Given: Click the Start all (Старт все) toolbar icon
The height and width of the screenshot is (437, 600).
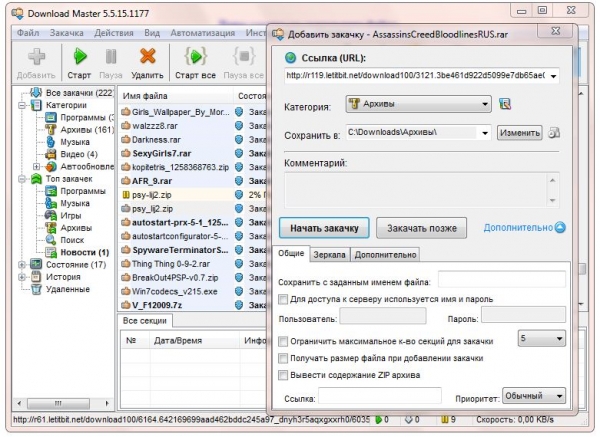Looking at the screenshot, I should tap(196, 56).
